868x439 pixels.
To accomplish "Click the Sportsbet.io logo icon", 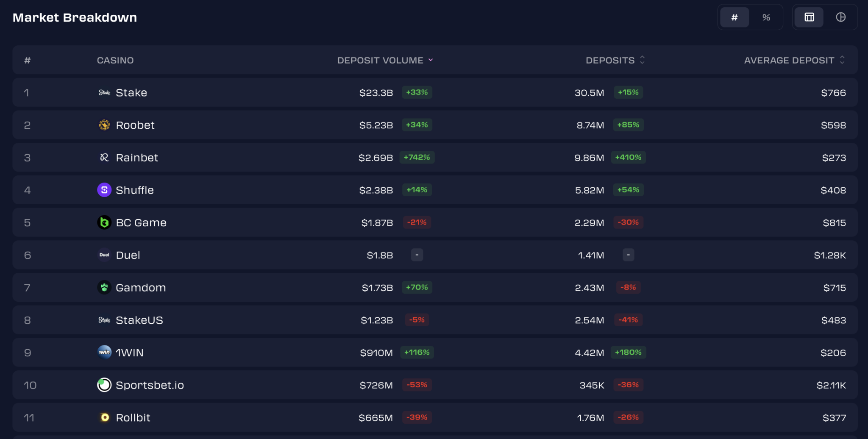I will pos(104,385).
